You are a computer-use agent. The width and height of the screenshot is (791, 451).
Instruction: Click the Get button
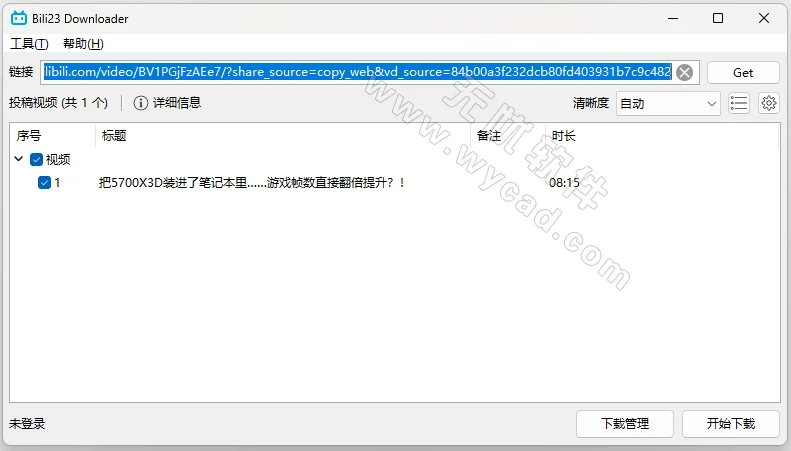743,73
